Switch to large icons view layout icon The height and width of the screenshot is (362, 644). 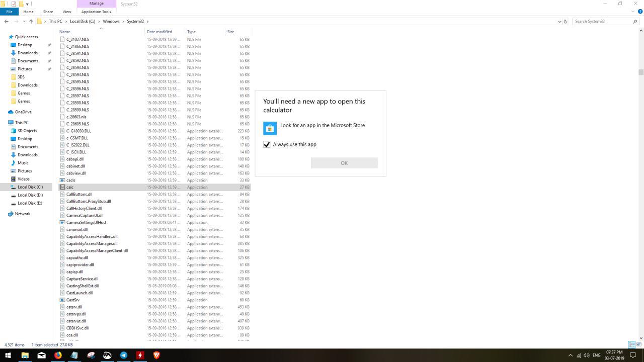pyautogui.click(x=638, y=345)
